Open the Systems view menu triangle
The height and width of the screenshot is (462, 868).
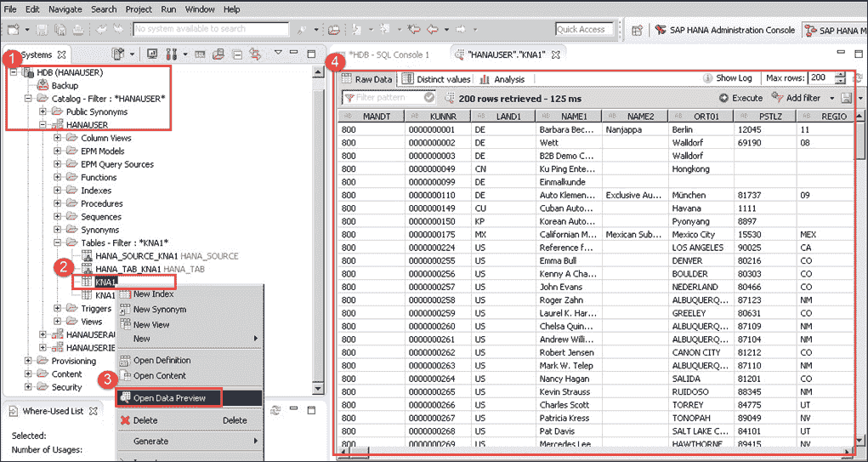click(279, 54)
